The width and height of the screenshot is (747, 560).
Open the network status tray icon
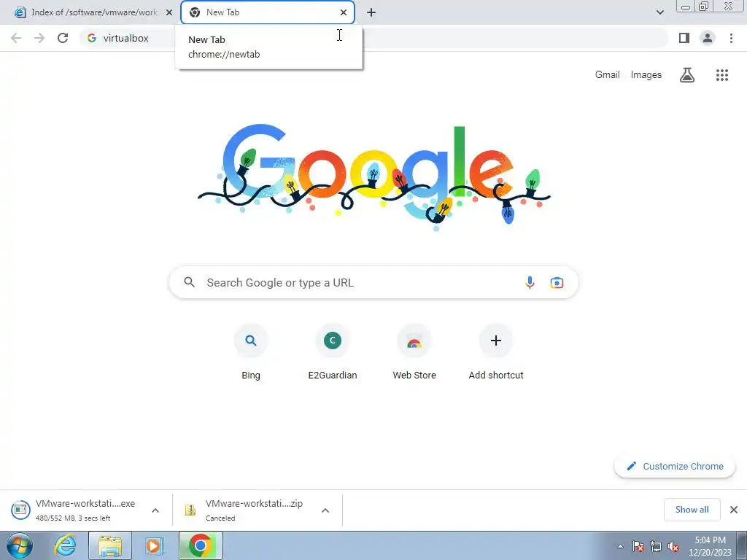656,546
